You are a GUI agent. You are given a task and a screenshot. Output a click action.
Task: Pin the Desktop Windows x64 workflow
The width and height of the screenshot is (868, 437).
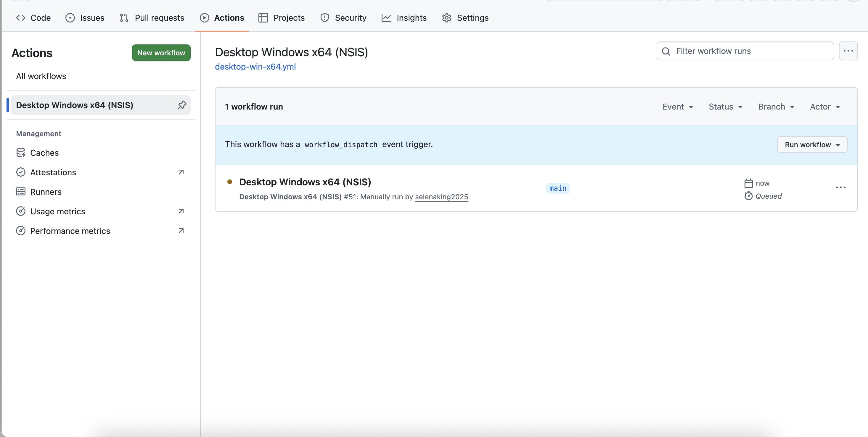pos(182,105)
